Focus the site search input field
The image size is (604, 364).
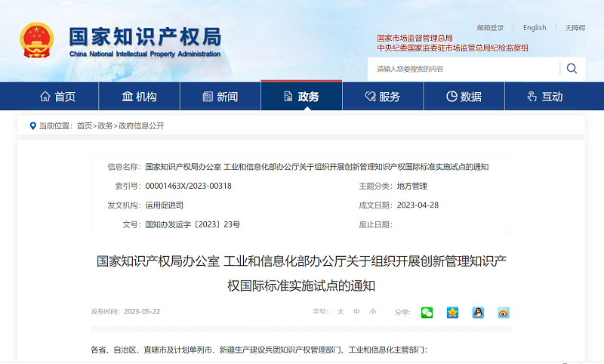coord(464,69)
